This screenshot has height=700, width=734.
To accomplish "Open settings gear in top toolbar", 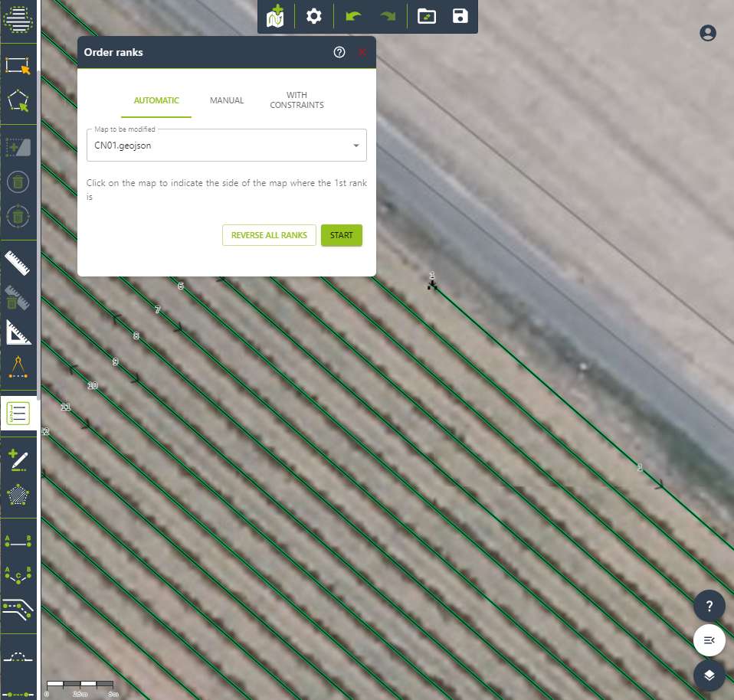I will pyautogui.click(x=313, y=16).
